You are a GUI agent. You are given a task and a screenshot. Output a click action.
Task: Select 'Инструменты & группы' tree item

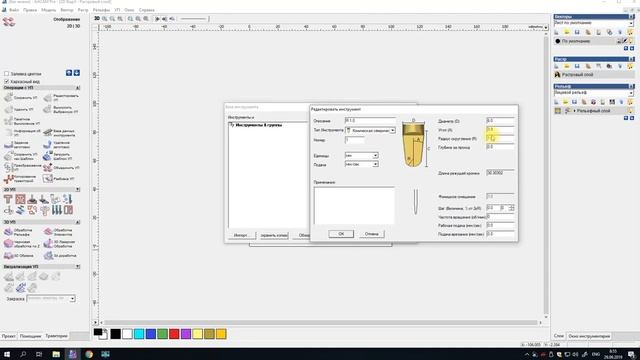(x=258, y=125)
